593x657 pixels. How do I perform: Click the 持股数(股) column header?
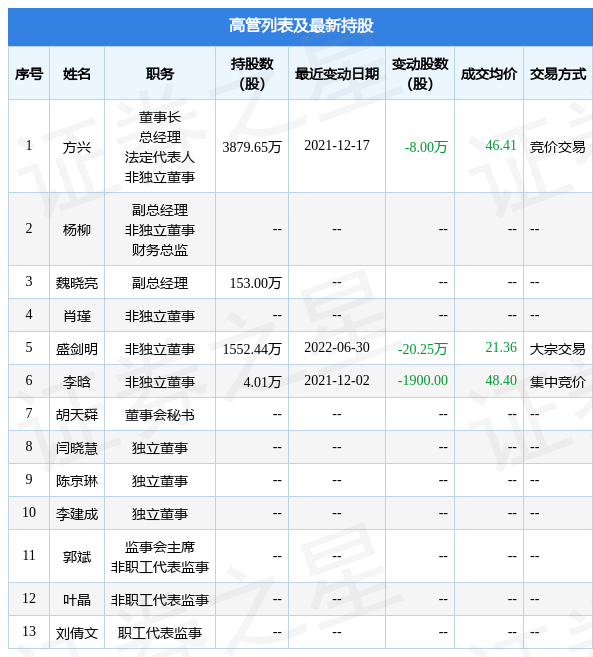pyautogui.click(x=252, y=74)
